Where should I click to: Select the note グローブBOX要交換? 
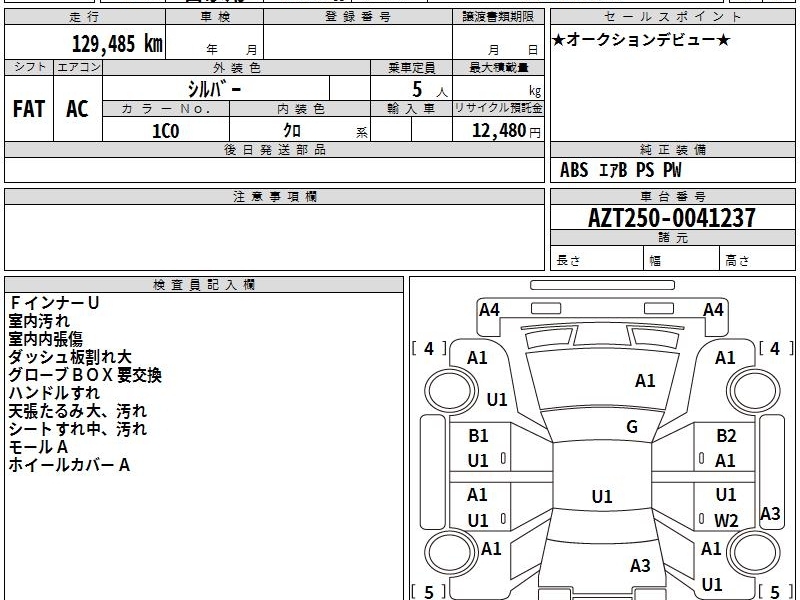(85, 375)
